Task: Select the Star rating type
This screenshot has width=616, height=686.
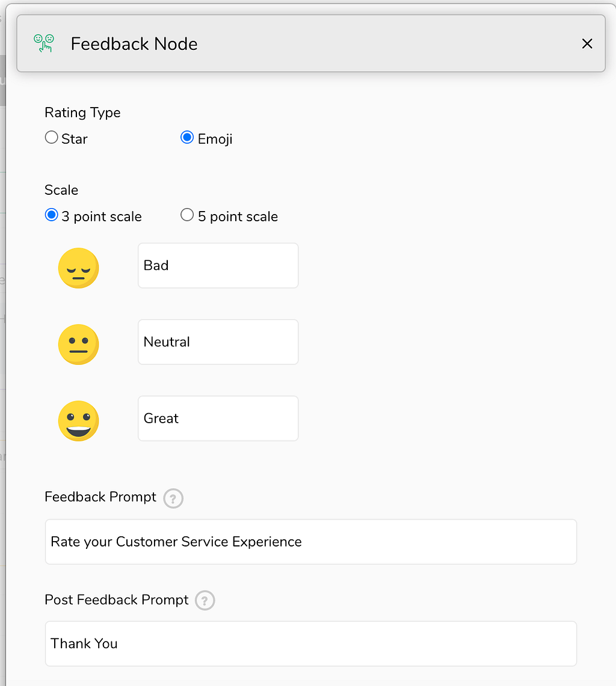Action: click(51, 137)
